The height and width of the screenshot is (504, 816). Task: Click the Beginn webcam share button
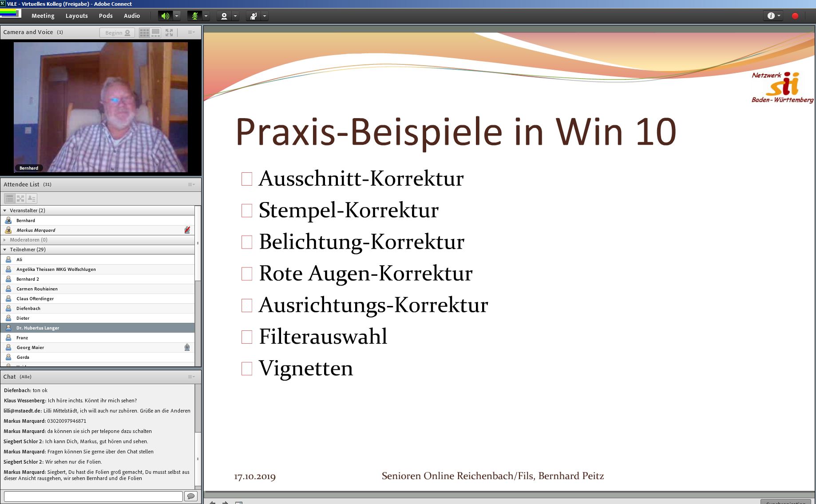117,32
